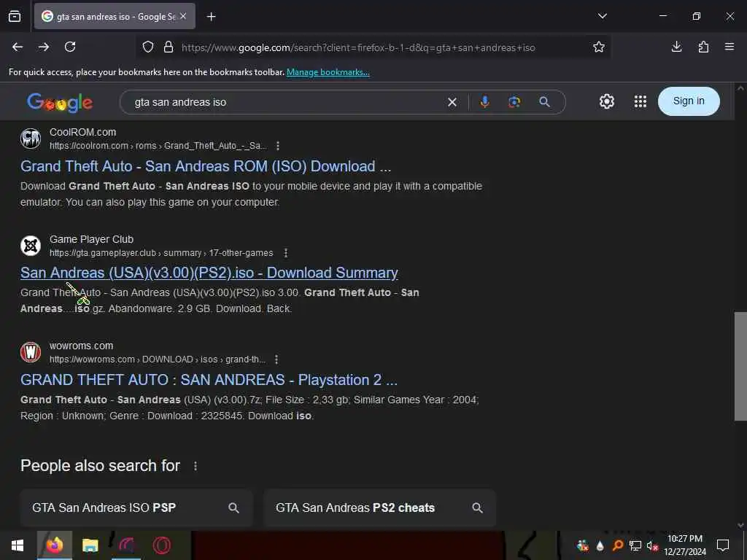Open 'San Andreas (USA)(v3.00)(PS2).iso - Download Summary' link

[x=209, y=273]
